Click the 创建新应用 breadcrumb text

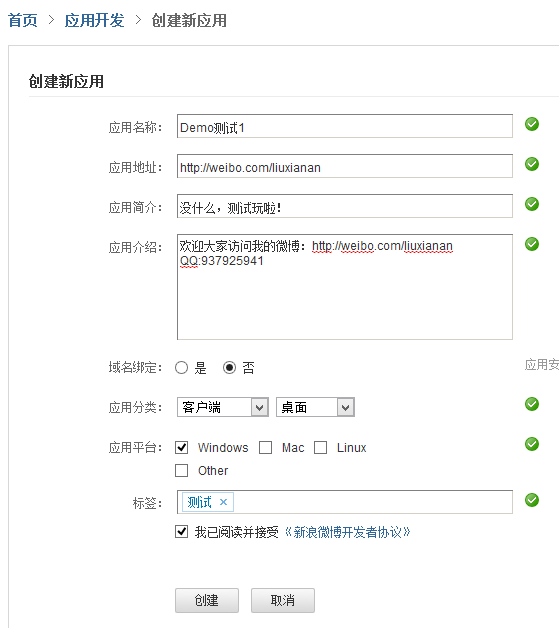[x=189, y=20]
